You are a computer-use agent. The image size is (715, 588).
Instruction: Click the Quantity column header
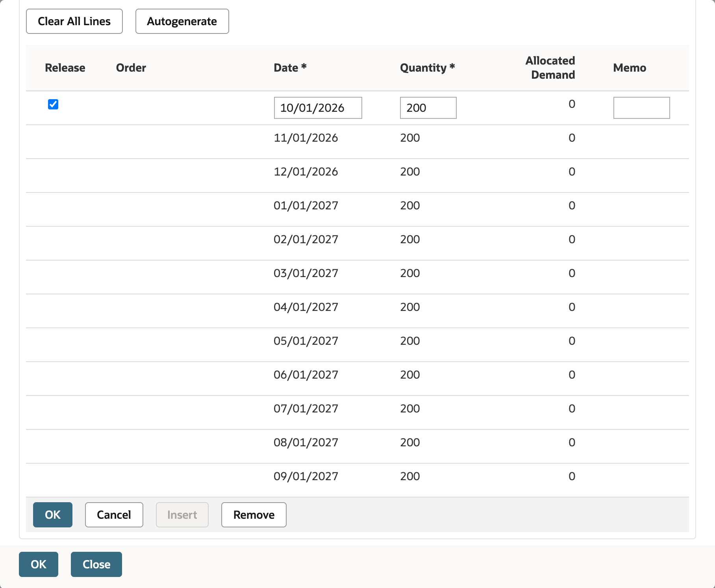pos(428,68)
